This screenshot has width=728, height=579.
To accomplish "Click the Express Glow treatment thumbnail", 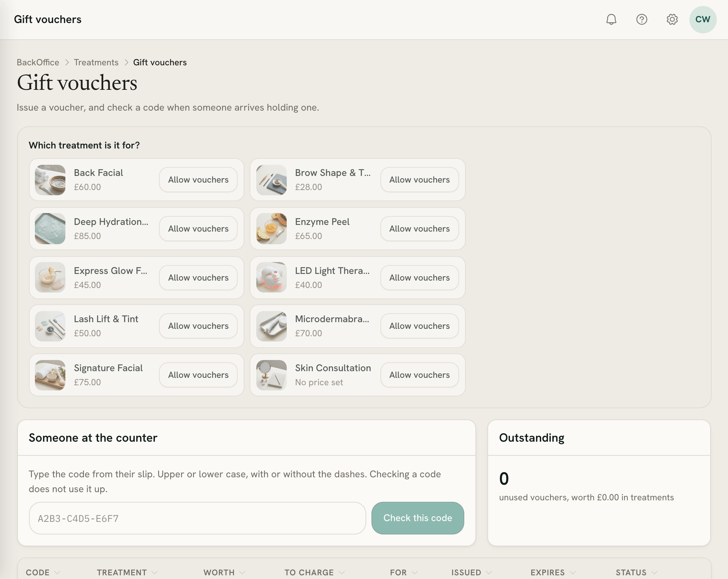I will click(x=50, y=278).
